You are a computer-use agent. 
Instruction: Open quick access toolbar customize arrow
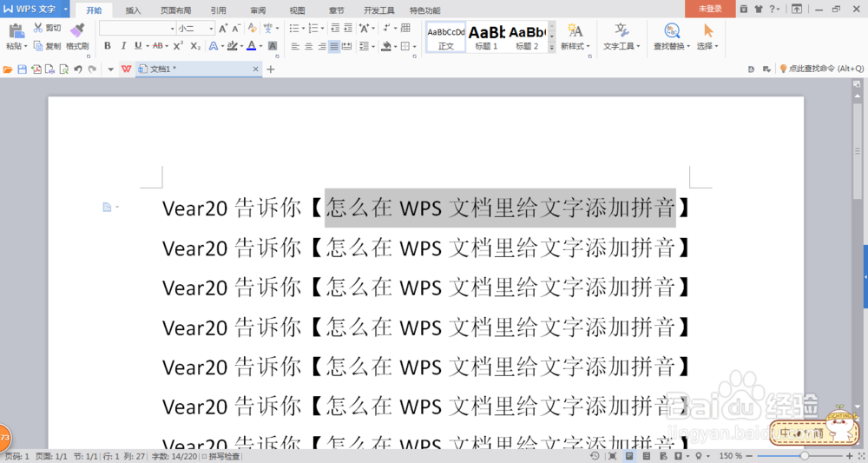pyautogui.click(x=110, y=69)
